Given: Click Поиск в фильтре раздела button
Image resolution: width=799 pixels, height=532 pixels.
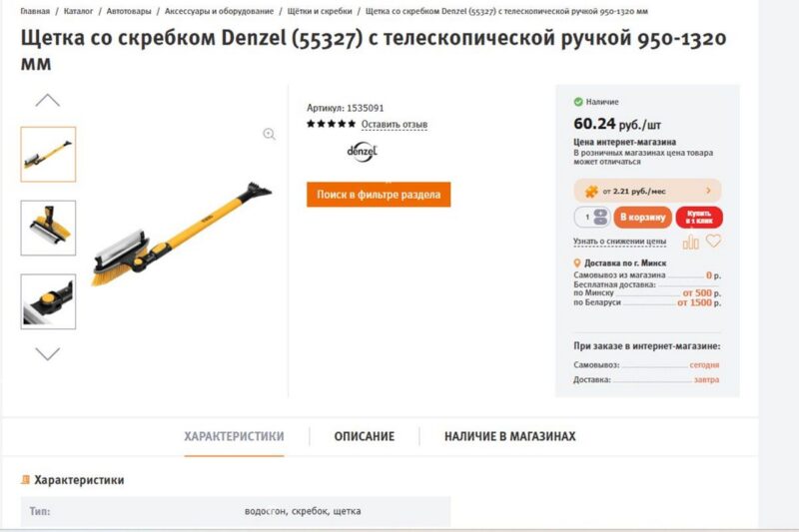Looking at the screenshot, I should [379, 195].
